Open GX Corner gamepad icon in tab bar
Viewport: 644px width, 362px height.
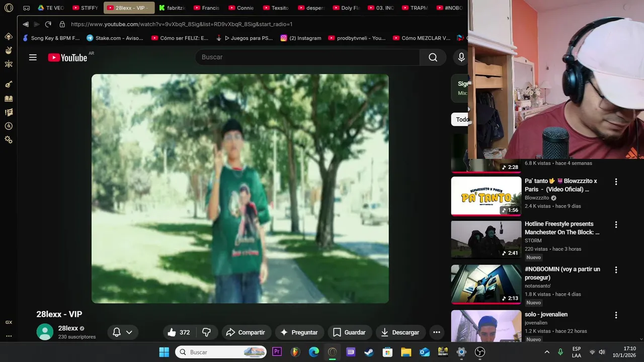(x=27, y=8)
